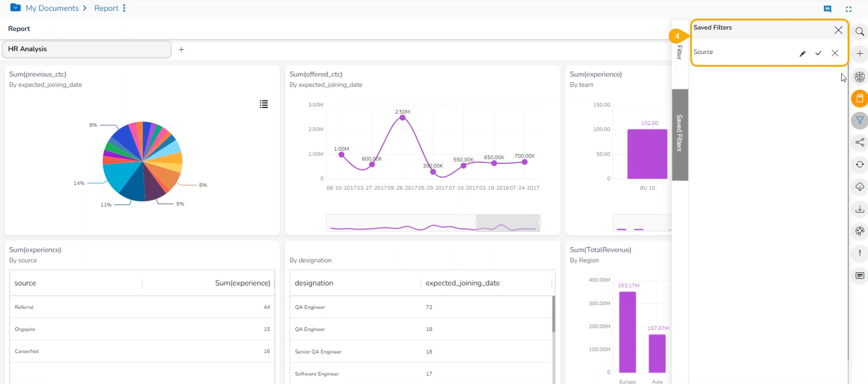Click the share icon in right sidebar

(859, 143)
